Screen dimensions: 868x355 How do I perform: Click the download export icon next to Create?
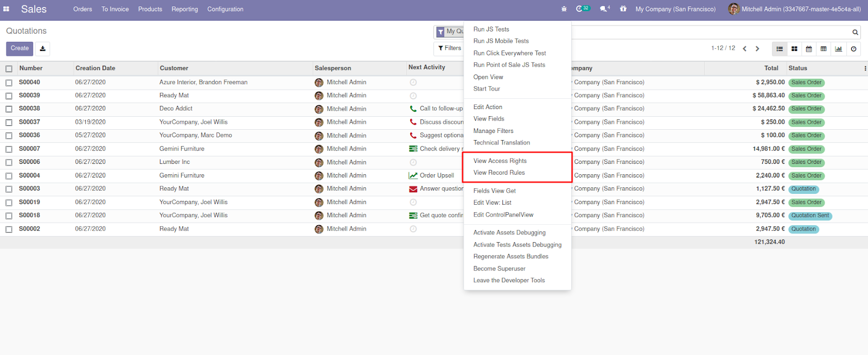point(43,49)
